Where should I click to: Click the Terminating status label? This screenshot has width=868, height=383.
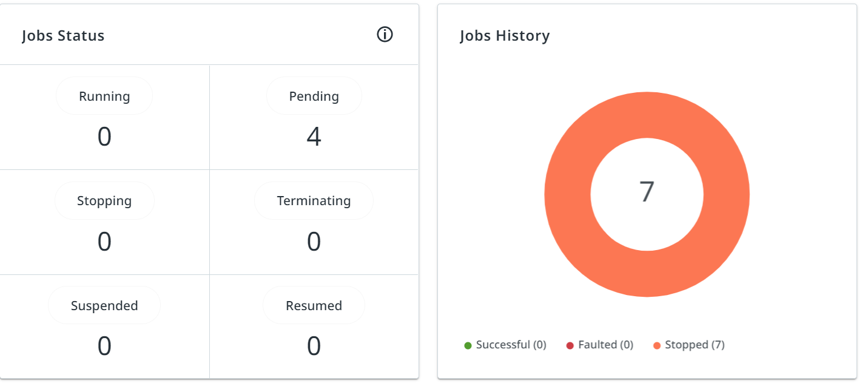point(314,201)
